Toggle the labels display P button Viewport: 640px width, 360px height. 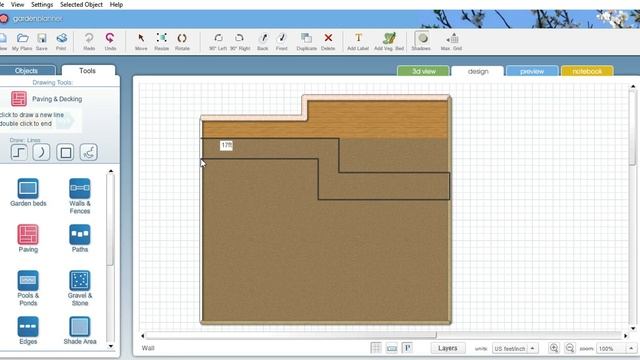407,348
